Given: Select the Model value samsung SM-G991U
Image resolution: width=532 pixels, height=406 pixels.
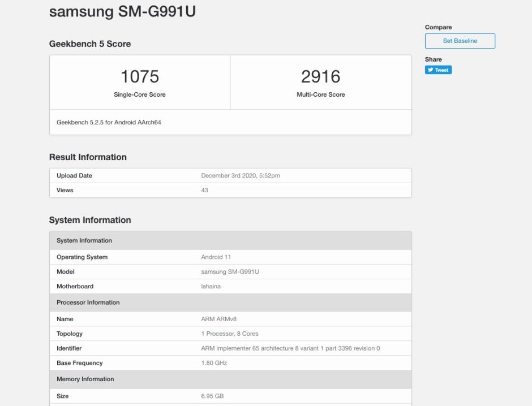Looking at the screenshot, I should click(x=230, y=271).
